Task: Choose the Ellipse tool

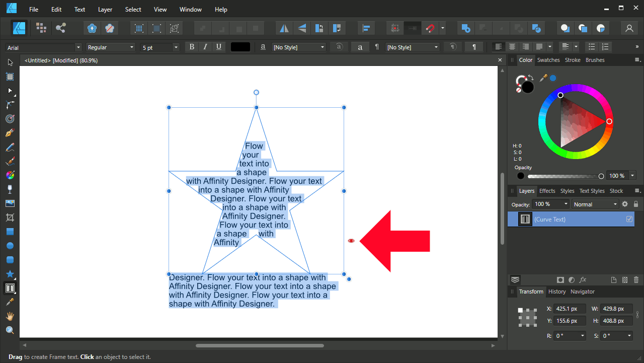Action: (10, 245)
